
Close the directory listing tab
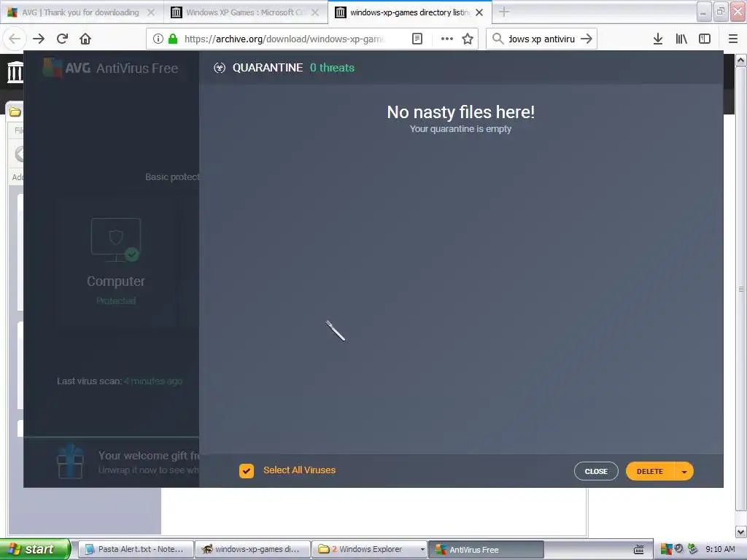[x=479, y=12]
